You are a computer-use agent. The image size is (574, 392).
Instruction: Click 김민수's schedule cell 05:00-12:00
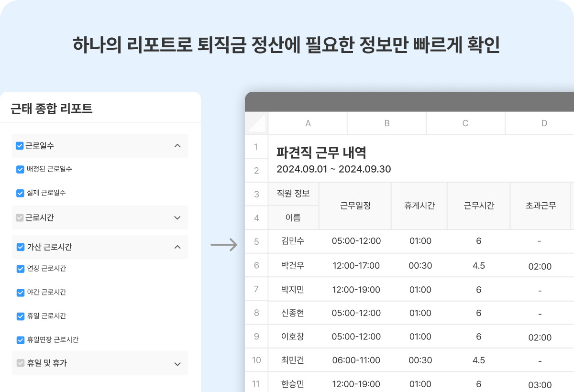point(356,241)
